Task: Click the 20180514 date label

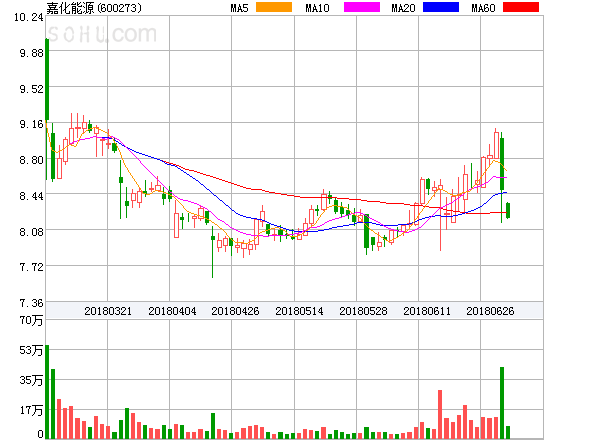Action: tap(300, 311)
